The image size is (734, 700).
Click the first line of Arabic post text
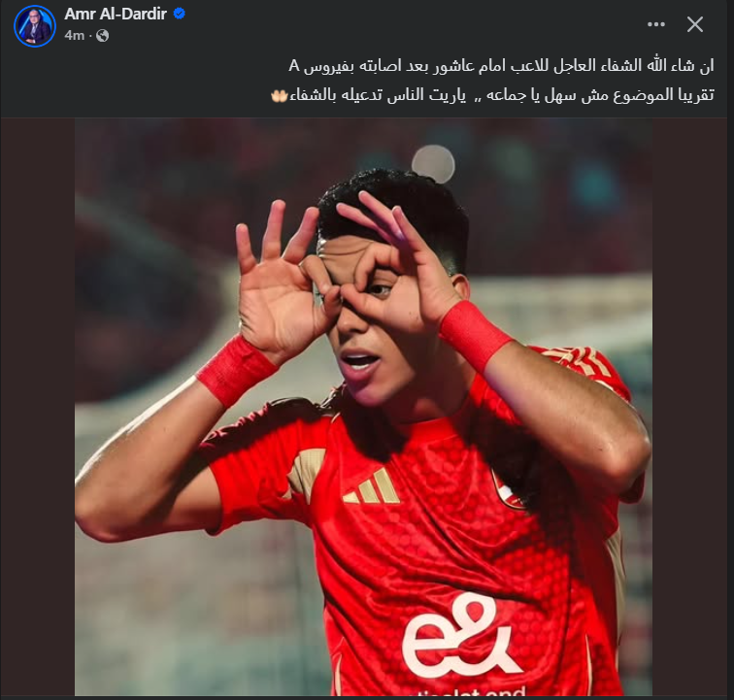click(501, 66)
